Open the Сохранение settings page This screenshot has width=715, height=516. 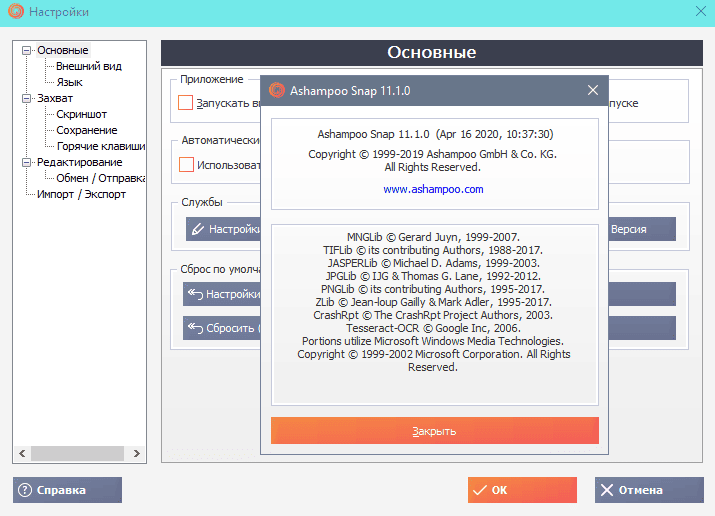(87, 130)
